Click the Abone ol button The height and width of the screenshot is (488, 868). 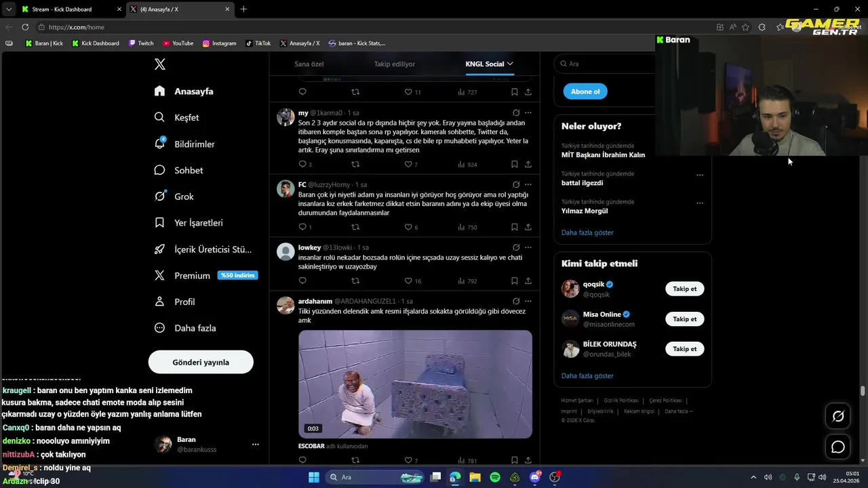(585, 91)
